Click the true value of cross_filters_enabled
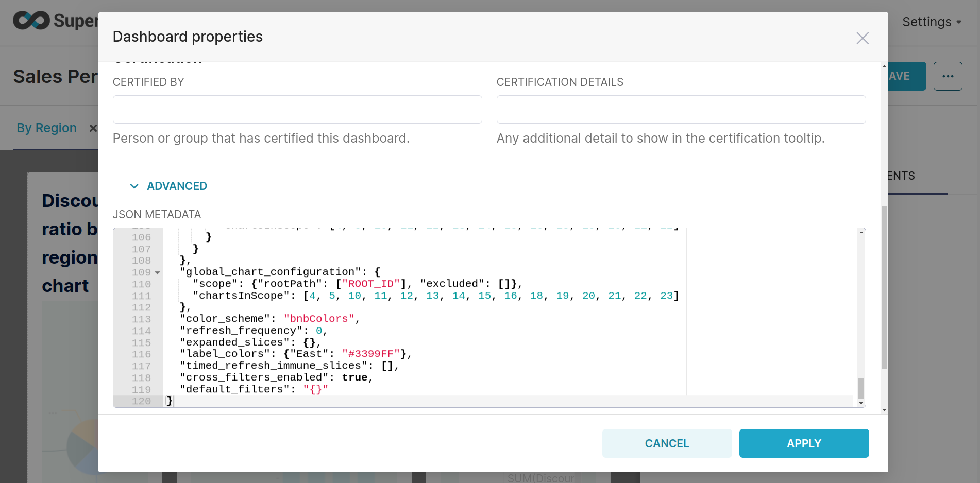 click(x=355, y=377)
